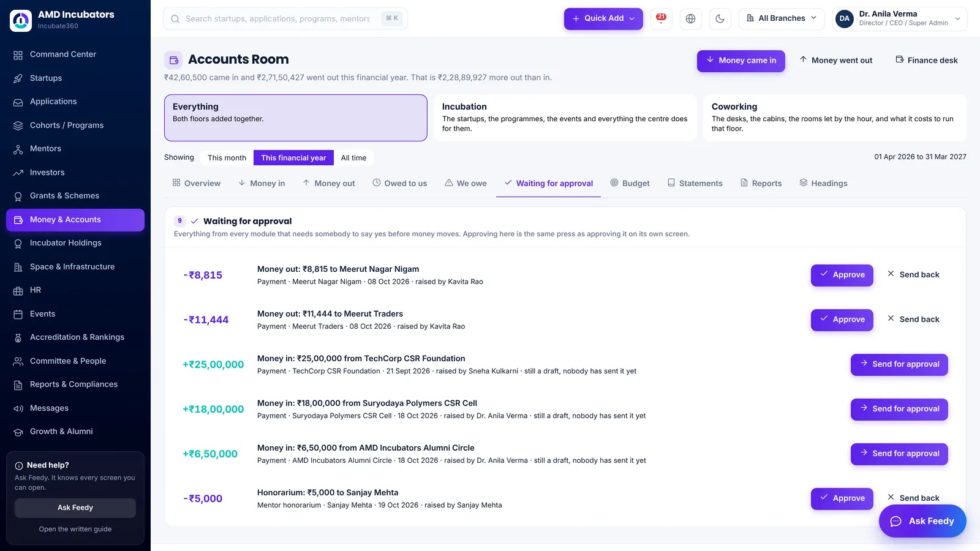Screen dimensions: 980x551
Task: Click the Grants & Schemes award icon
Action: pos(18,197)
